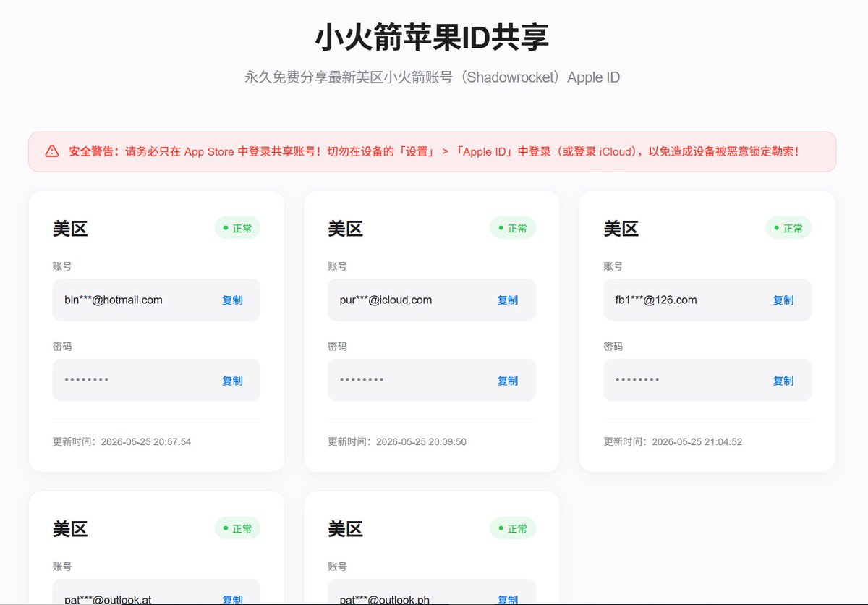Click the subtitle mentioning Shadowrocket Apple ID
The height and width of the screenshot is (605, 868).
pyautogui.click(x=433, y=77)
